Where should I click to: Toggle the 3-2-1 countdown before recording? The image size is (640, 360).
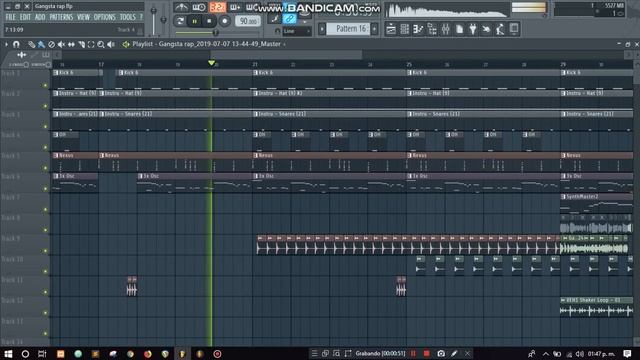pos(218,7)
